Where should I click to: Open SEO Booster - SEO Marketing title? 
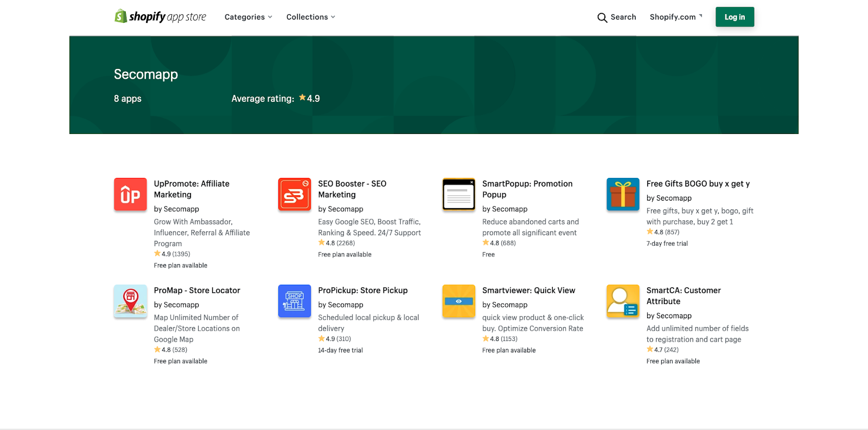(x=352, y=189)
